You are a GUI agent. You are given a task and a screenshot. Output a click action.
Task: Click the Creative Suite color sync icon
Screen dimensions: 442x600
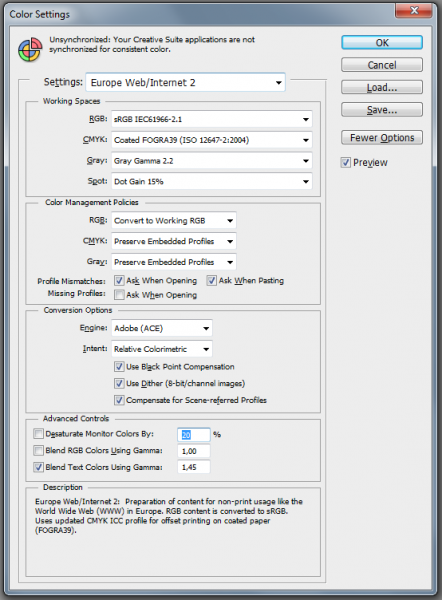click(x=30, y=49)
